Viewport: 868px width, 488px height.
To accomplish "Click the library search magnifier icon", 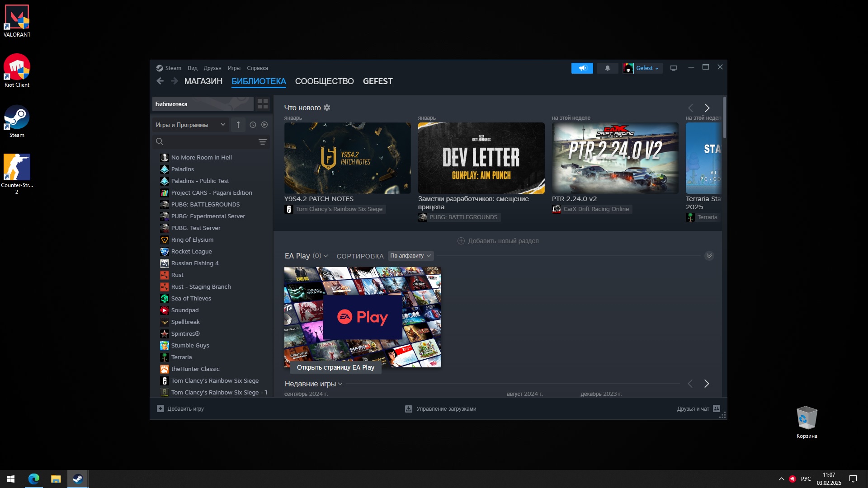I will [160, 142].
